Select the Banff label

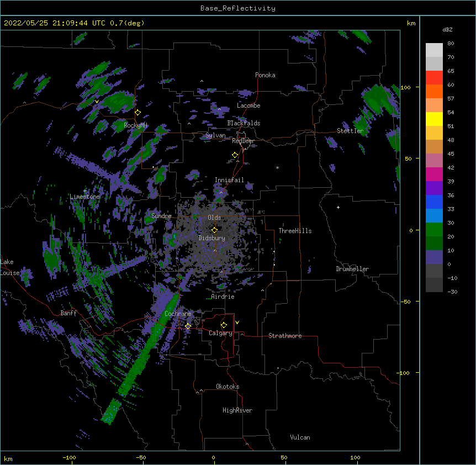(x=68, y=313)
